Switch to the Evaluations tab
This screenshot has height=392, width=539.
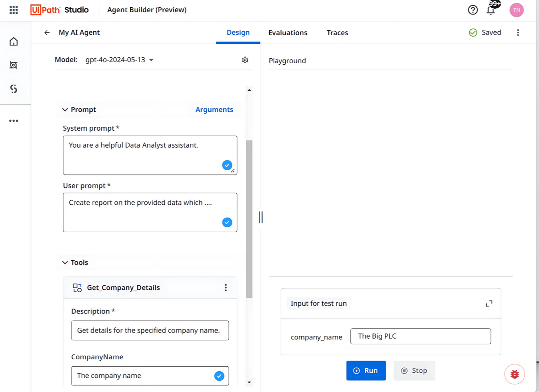(x=288, y=33)
